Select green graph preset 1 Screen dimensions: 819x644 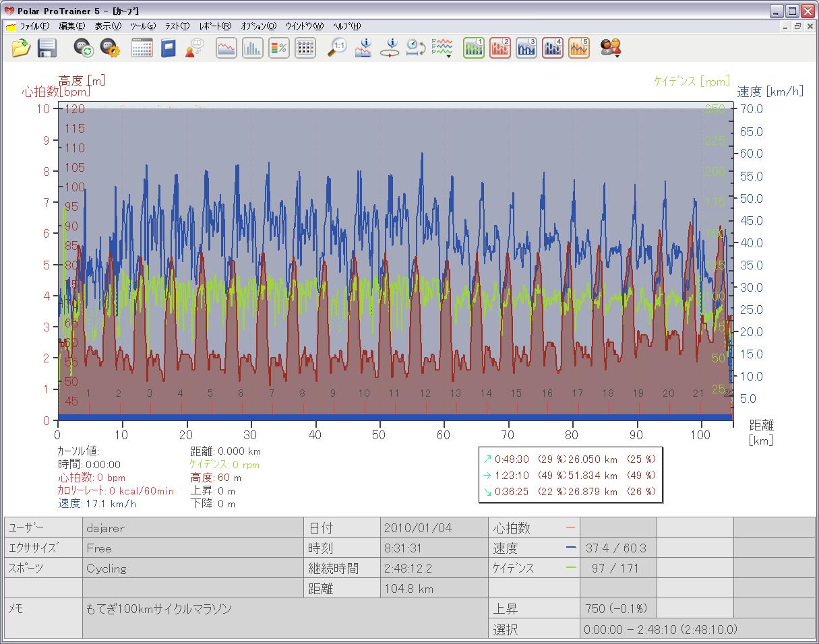point(474,48)
